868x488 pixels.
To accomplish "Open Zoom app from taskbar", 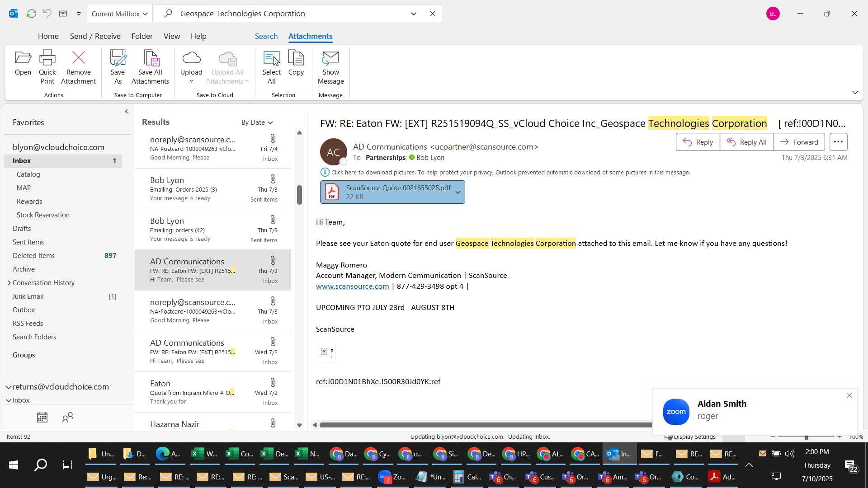I will (x=392, y=477).
